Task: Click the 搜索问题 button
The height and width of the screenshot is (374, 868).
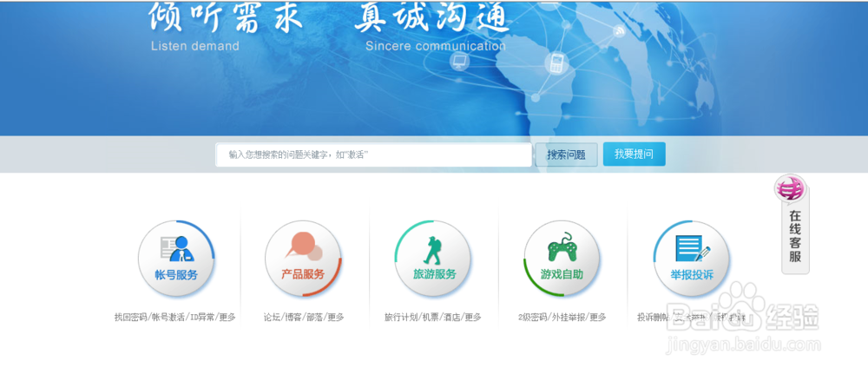Action: click(x=566, y=155)
